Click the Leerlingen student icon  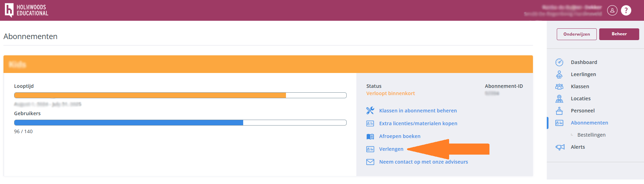coord(559,74)
